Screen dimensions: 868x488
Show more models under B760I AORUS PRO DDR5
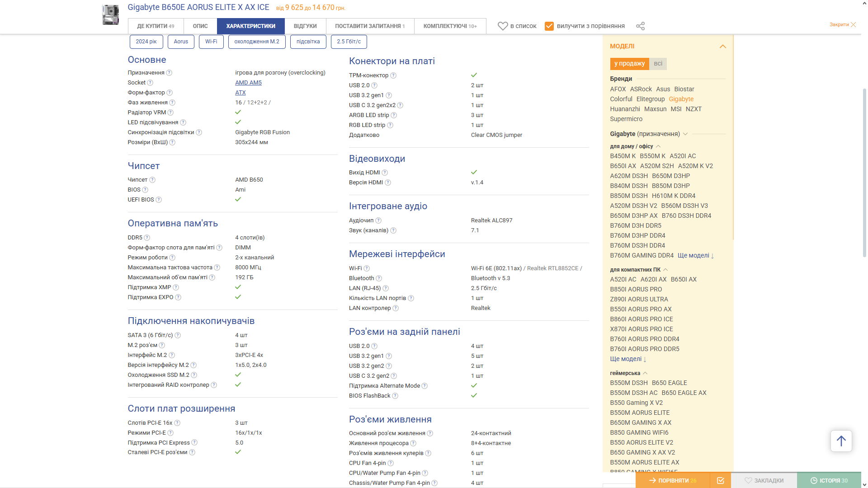(x=628, y=359)
